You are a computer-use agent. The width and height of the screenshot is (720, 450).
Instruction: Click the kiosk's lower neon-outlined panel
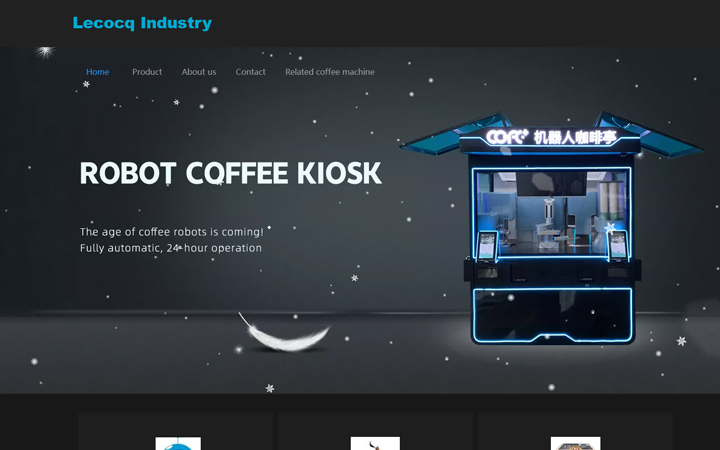pos(552,315)
